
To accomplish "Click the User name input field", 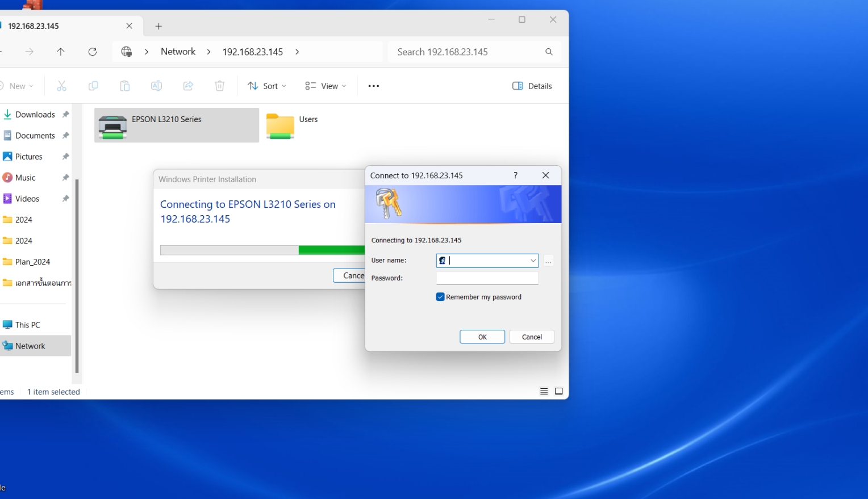I will click(x=487, y=261).
